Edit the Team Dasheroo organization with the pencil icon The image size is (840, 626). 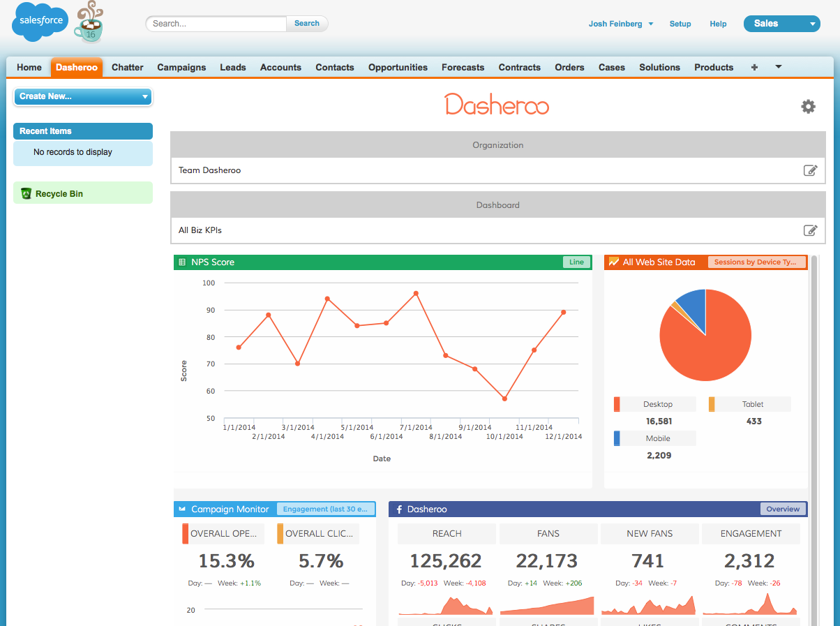811,170
